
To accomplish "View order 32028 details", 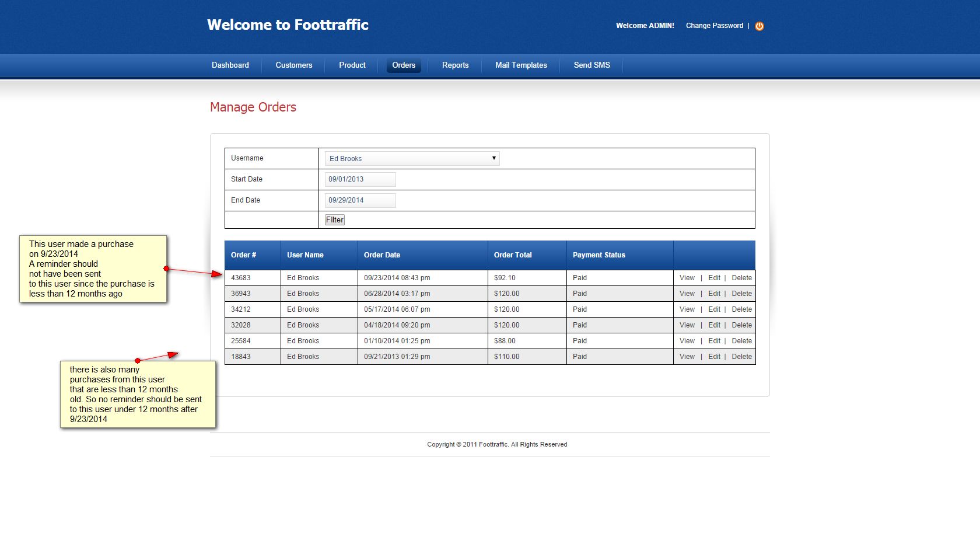I will (687, 325).
